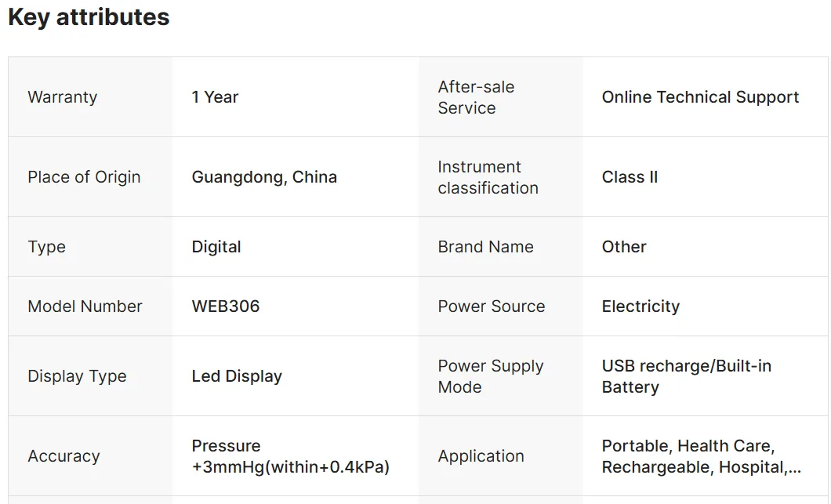Select the Other brand value

coord(624,247)
